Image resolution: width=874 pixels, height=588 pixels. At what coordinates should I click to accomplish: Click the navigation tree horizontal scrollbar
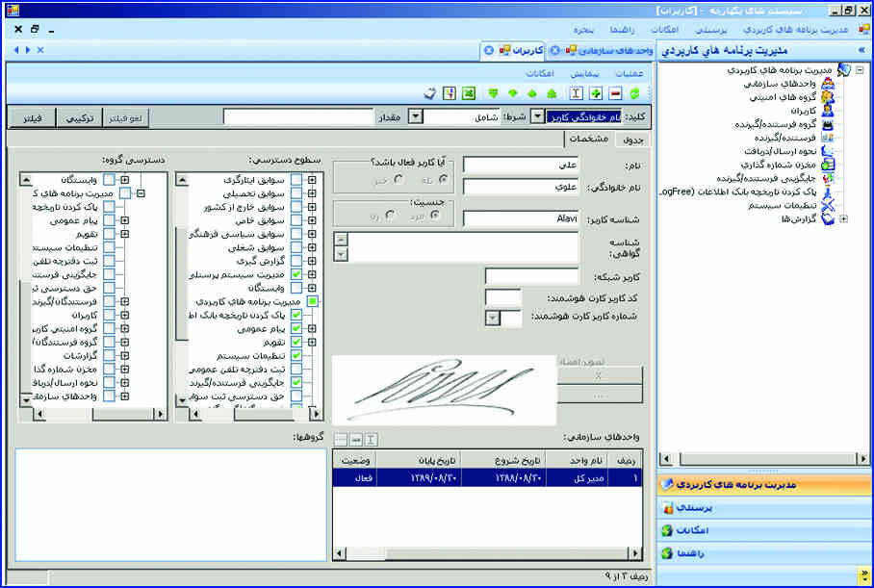click(x=763, y=459)
